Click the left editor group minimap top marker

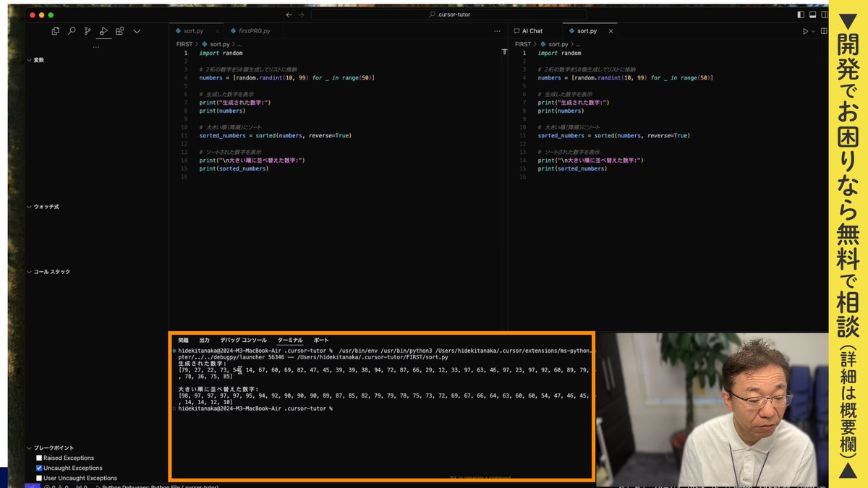tap(503, 52)
